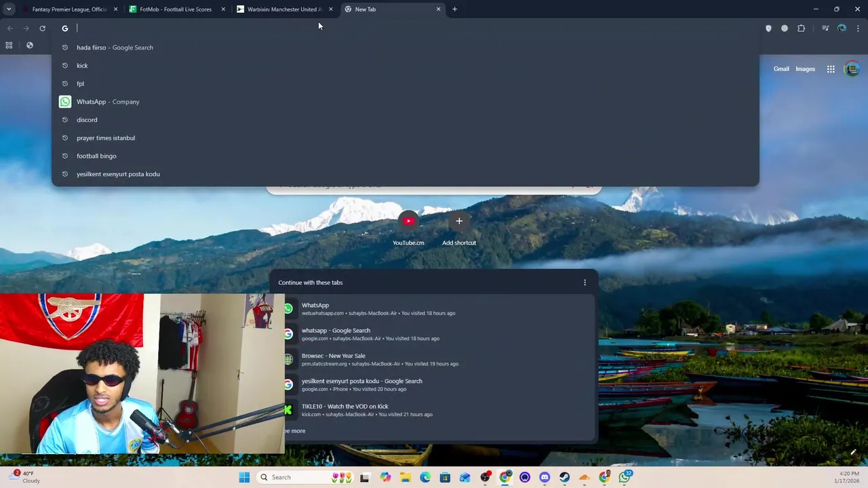The width and height of the screenshot is (868, 488).
Task: Select the 'kick' search suggestion
Action: click(406, 66)
